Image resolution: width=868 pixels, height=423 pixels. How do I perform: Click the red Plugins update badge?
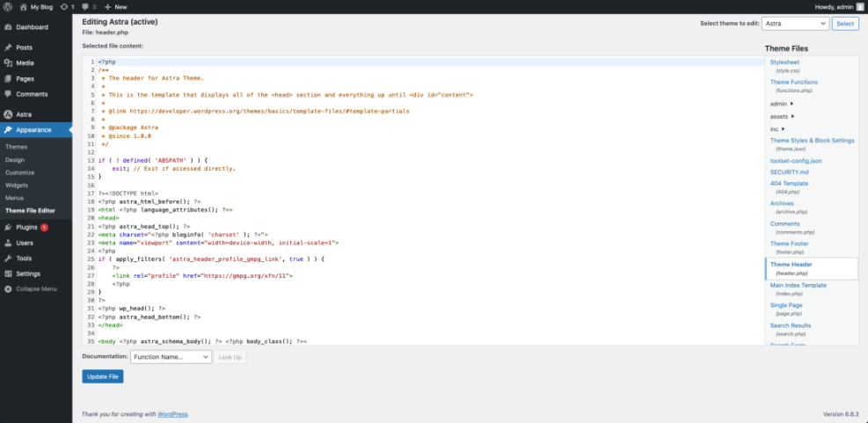coord(44,227)
